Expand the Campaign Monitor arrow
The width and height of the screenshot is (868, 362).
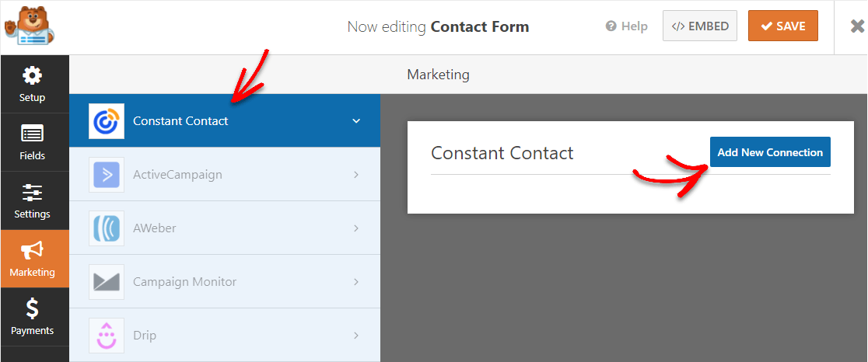point(356,282)
